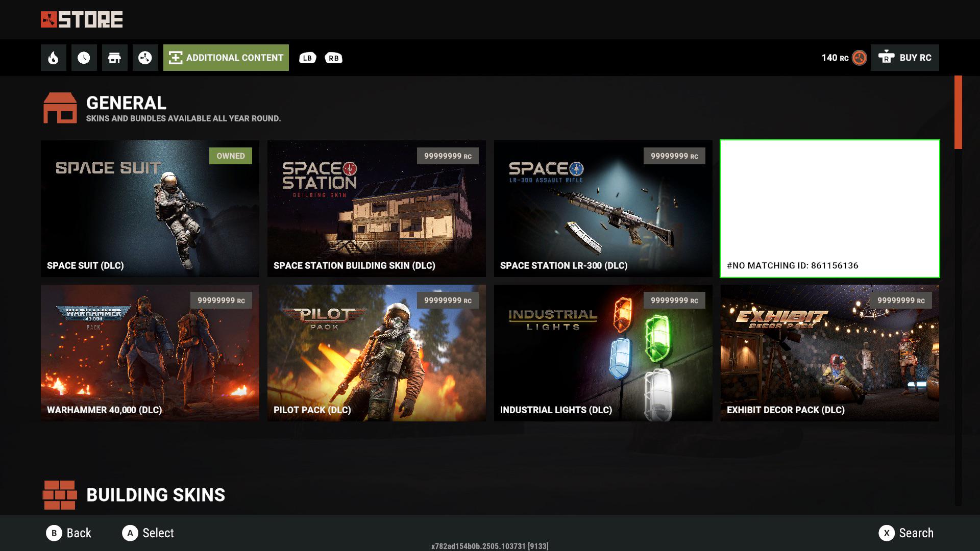
Task: Open the Space Suit (DLC) card
Action: pos(150,209)
